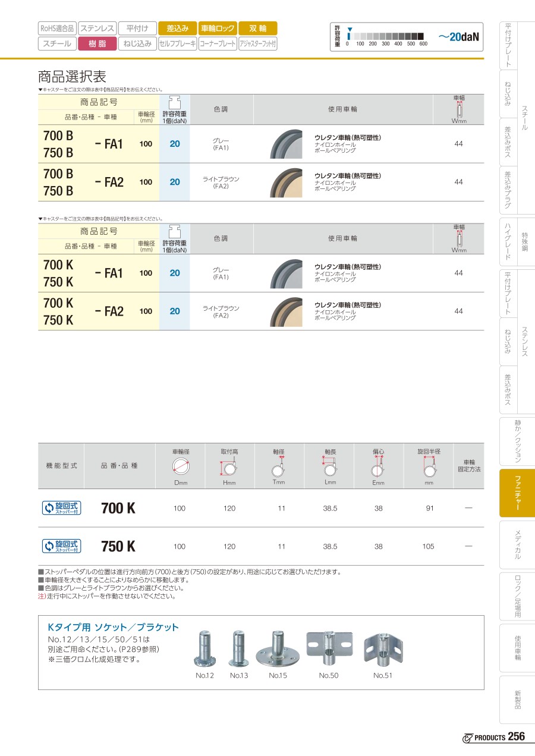Viewport: 535px width, 756px height.
Task: Click the swivel radius (旋回半径) icon
Action: click(429, 468)
